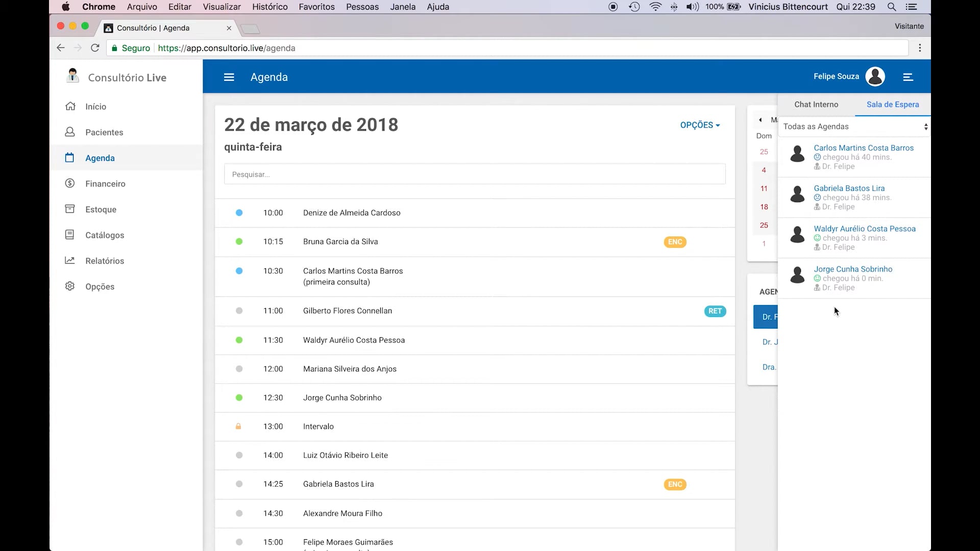Open the 14:00 Luiz Otávio Ribeiro Leite appointment

coord(475,455)
